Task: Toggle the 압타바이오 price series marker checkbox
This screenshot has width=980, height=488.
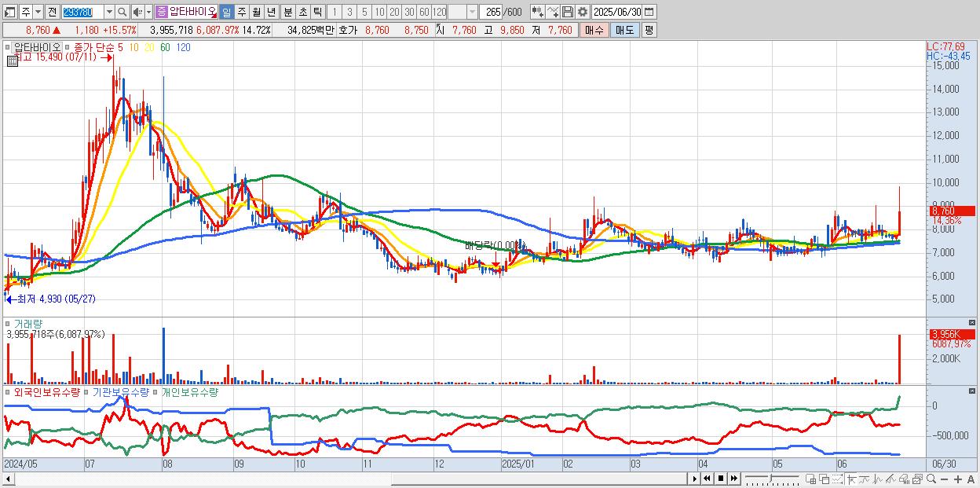Action: (x=9, y=47)
